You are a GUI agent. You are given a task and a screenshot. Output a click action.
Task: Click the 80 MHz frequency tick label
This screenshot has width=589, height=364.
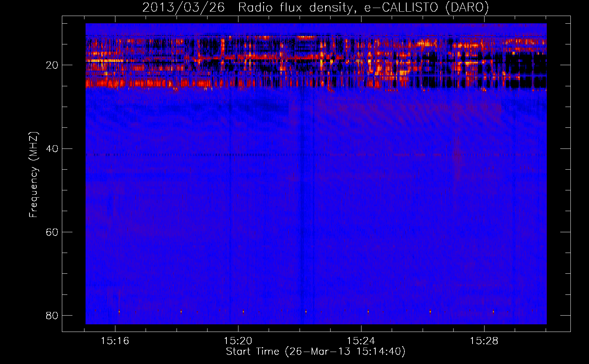point(52,315)
